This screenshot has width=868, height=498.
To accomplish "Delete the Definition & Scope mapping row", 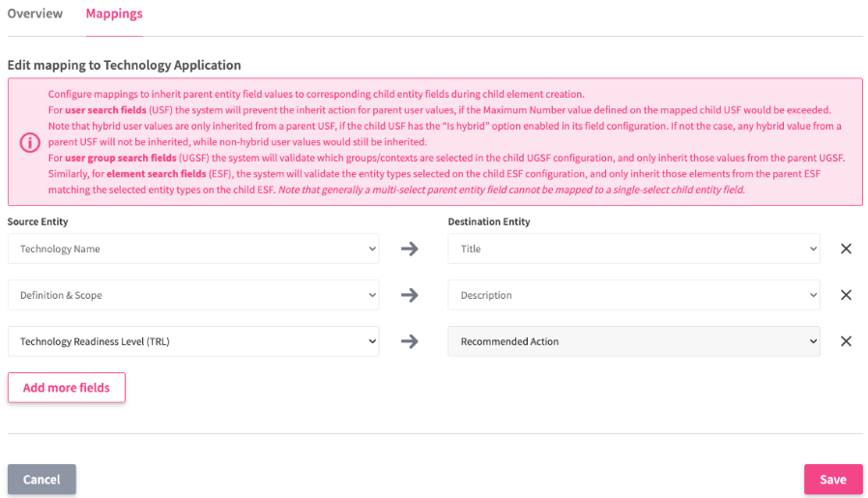I will pos(846,295).
